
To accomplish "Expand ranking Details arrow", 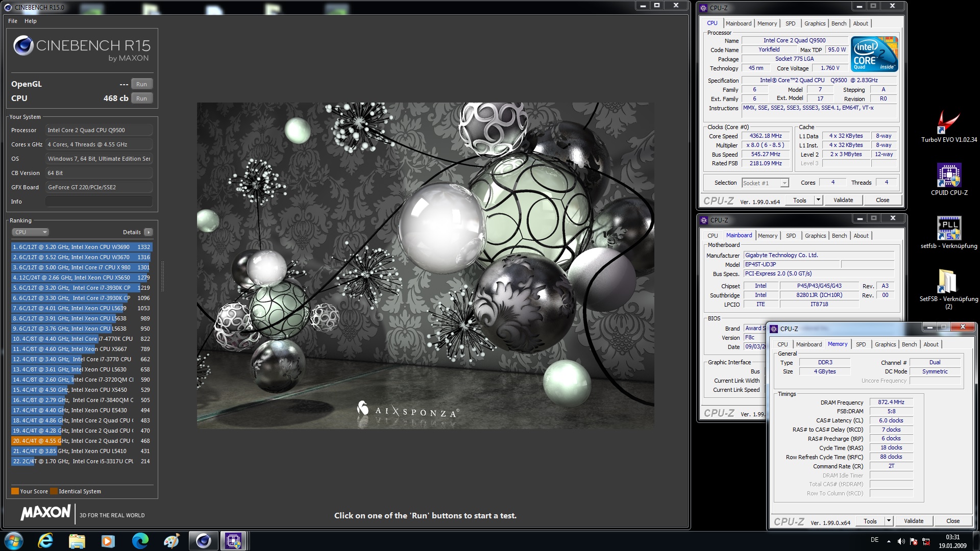I will [149, 232].
